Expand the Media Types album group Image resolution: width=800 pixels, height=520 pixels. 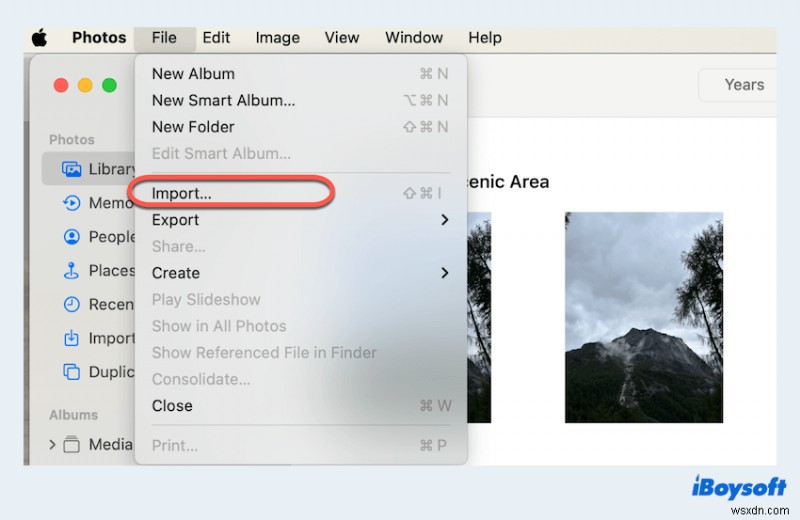coord(52,444)
